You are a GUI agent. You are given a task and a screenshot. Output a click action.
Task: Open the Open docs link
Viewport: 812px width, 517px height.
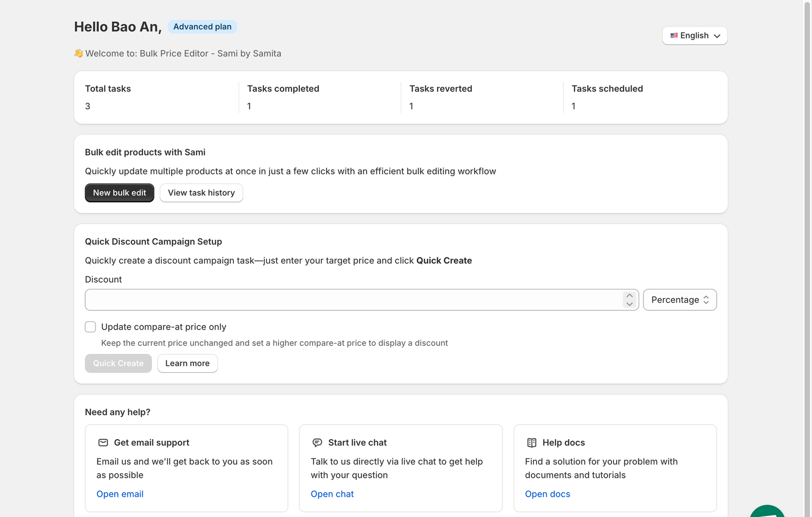tap(547, 494)
